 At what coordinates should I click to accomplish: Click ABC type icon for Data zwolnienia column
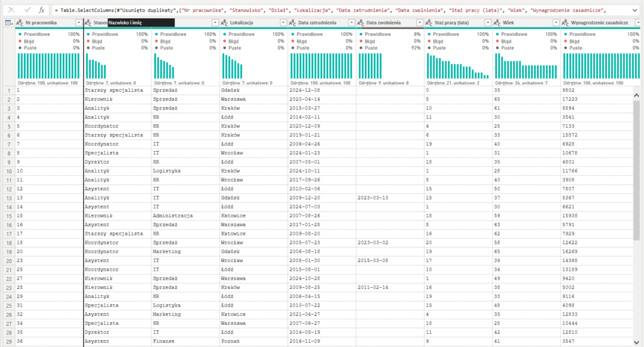click(x=361, y=23)
